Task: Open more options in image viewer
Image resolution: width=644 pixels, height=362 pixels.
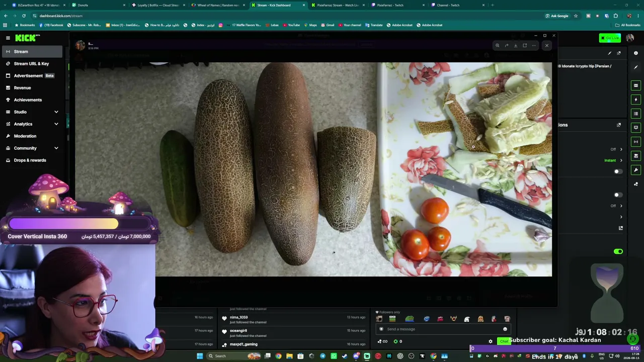Action: click(534, 46)
